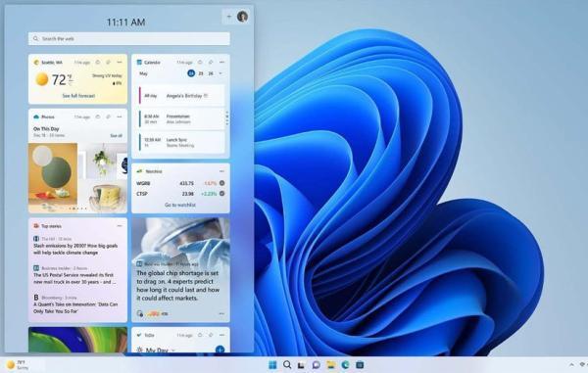Show hidden icons in the system tray
This screenshot has width=588, height=373.
[571, 364]
